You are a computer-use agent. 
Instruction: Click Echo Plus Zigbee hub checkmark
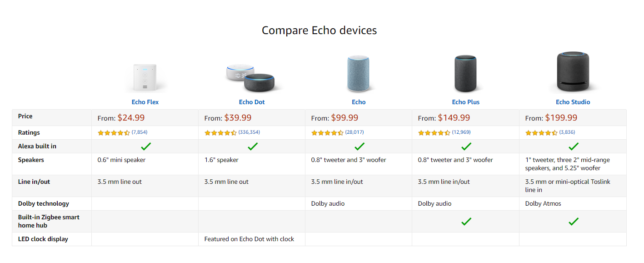[x=466, y=222]
